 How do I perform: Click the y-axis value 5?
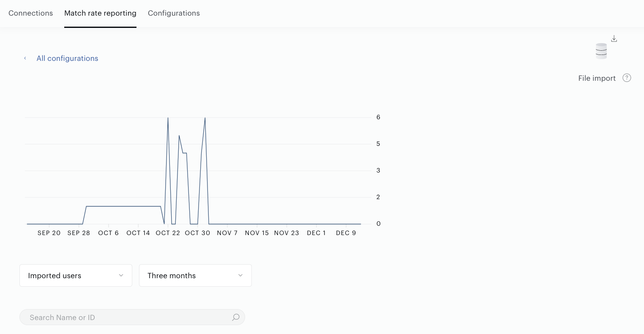378,144
